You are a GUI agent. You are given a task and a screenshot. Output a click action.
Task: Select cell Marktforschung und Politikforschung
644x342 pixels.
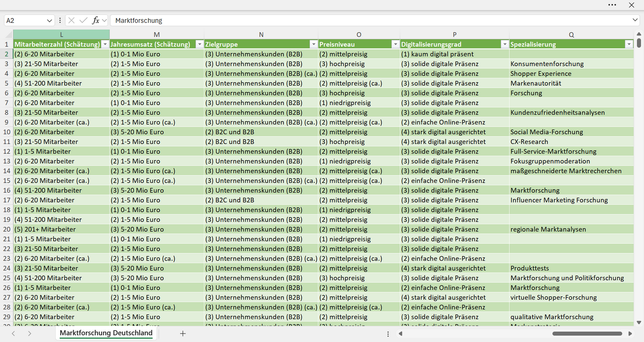click(571, 278)
